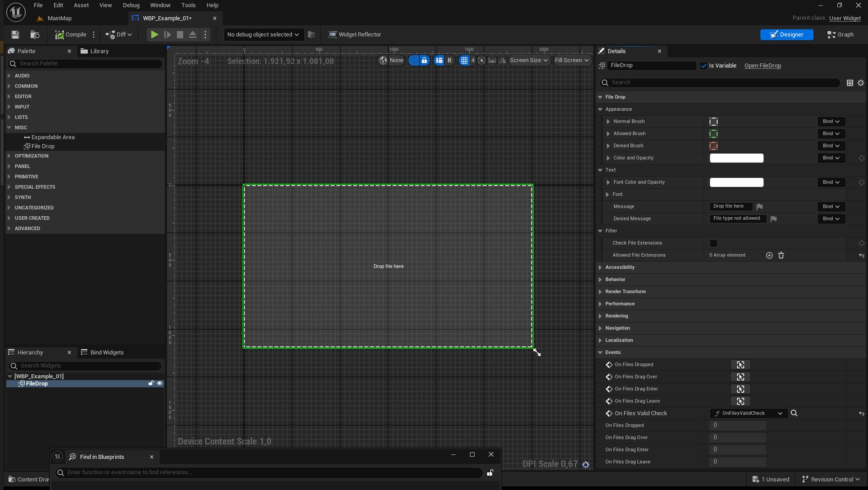This screenshot has height=490, width=868.
Task: Toggle FileDrop lock icon in Hierarchy
Action: click(151, 383)
